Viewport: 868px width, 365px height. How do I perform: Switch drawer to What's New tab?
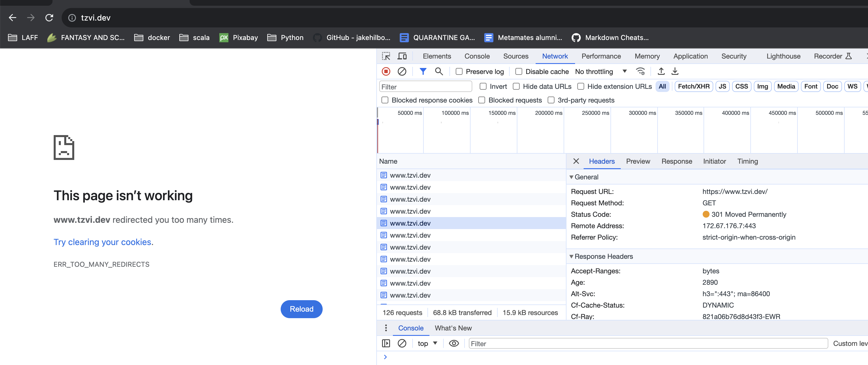[453, 328]
